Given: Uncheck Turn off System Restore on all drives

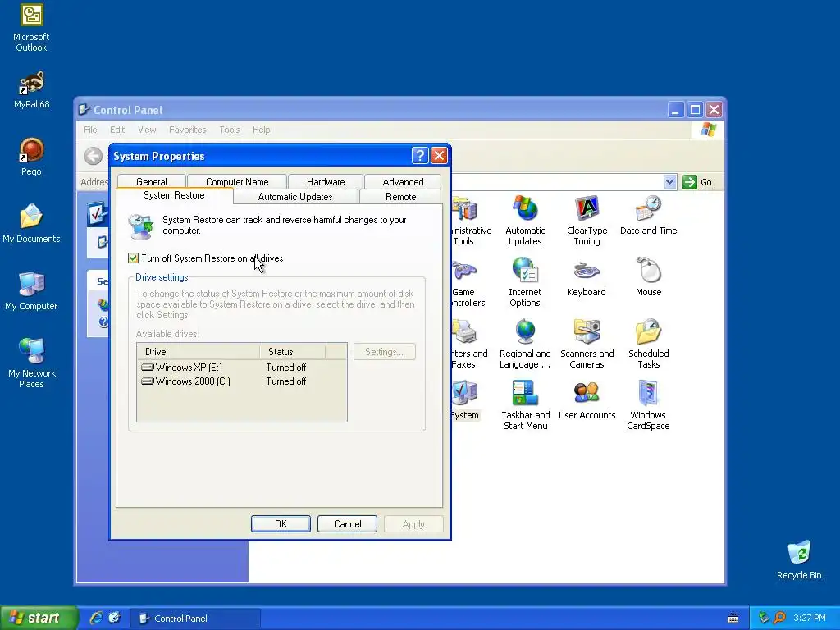Looking at the screenshot, I should 134,258.
